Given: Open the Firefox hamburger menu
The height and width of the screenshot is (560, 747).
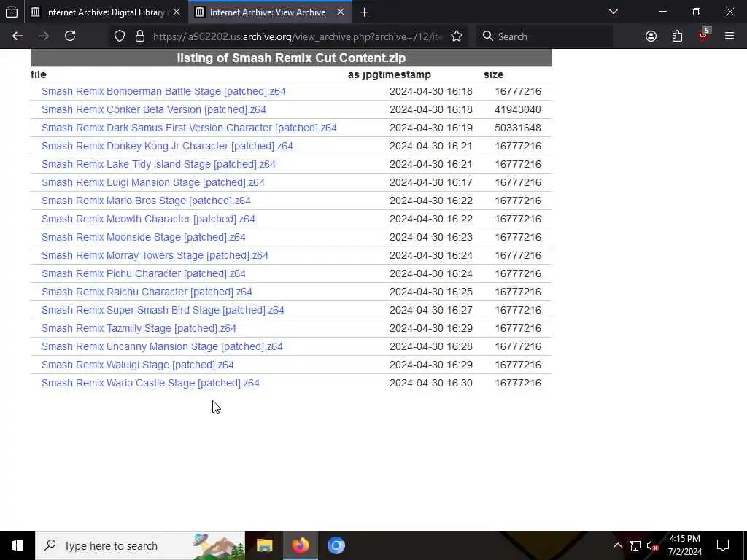Looking at the screenshot, I should click(x=729, y=36).
